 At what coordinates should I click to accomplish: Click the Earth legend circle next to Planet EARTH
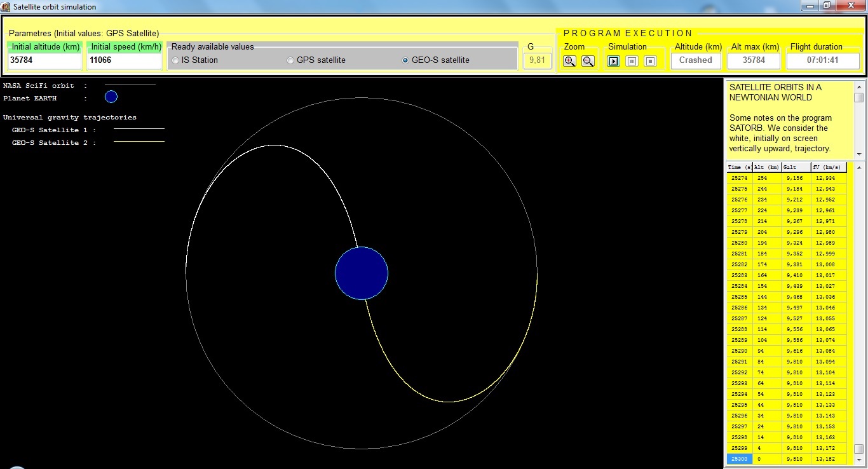click(111, 97)
